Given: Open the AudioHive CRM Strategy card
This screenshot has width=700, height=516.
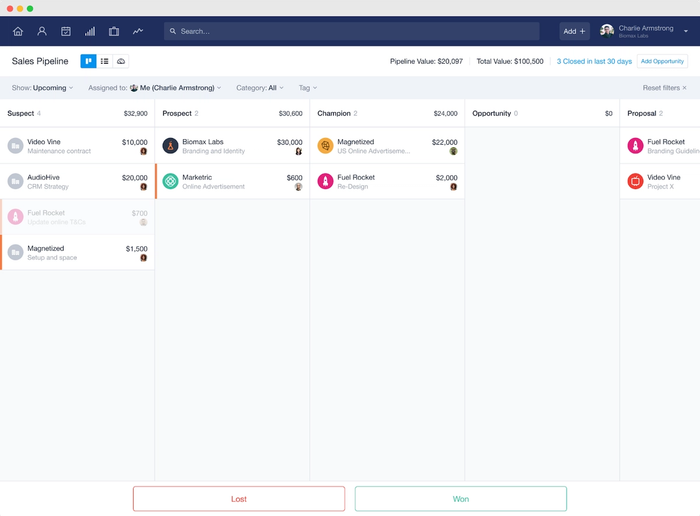Looking at the screenshot, I should tap(77, 181).
